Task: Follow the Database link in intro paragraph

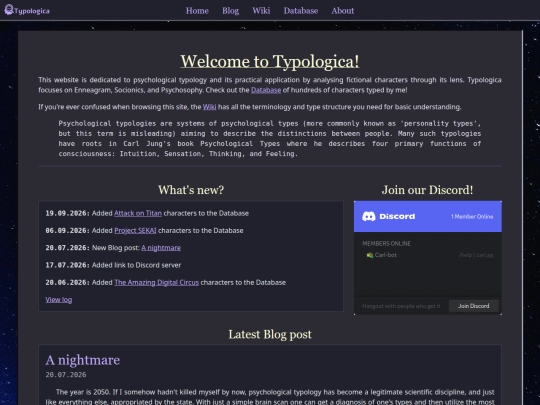Action: (266, 90)
